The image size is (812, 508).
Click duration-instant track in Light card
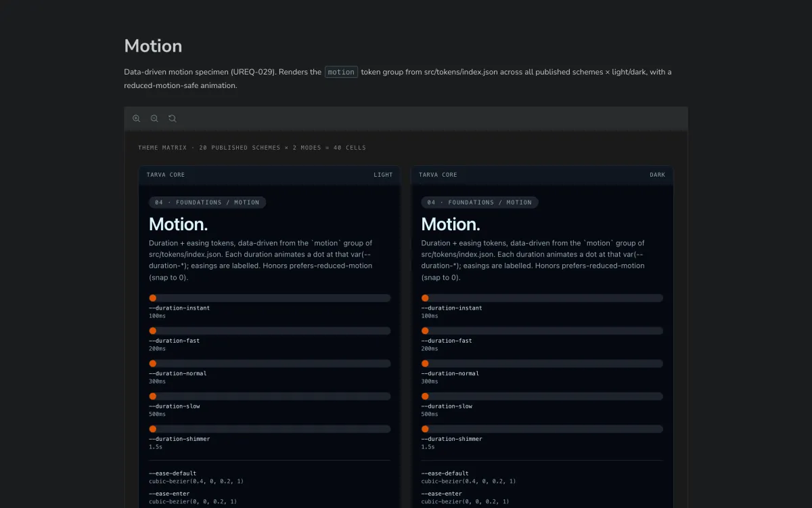pyautogui.click(x=270, y=298)
